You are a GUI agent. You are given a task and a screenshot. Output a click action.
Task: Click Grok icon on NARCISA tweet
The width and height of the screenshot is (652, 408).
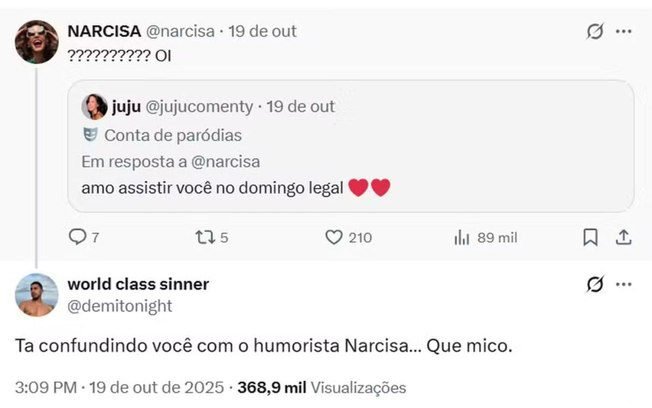coord(594,32)
